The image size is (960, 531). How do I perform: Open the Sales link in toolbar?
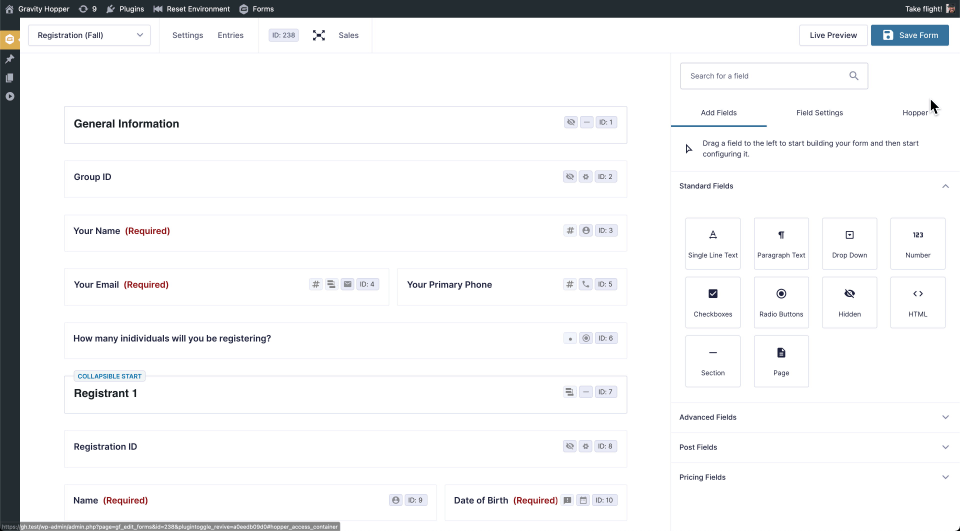348,36
